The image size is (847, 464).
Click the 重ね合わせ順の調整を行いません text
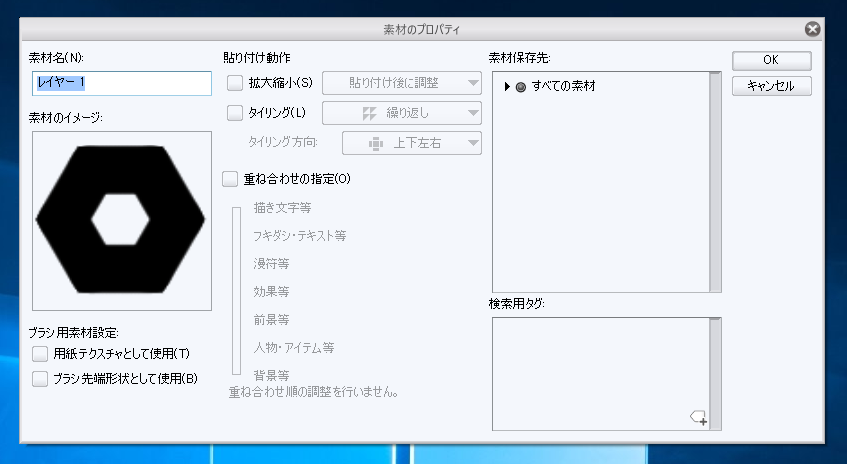point(313,392)
